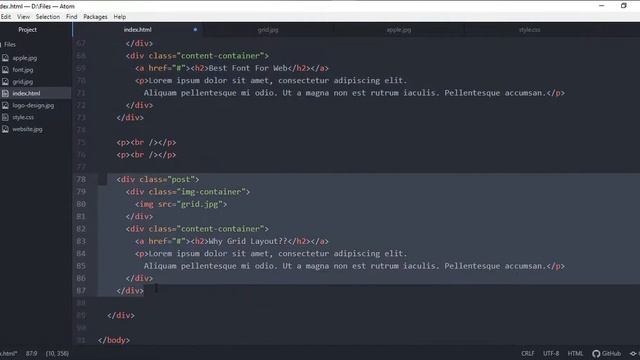Change the UTF-8 encoding

coord(551,353)
